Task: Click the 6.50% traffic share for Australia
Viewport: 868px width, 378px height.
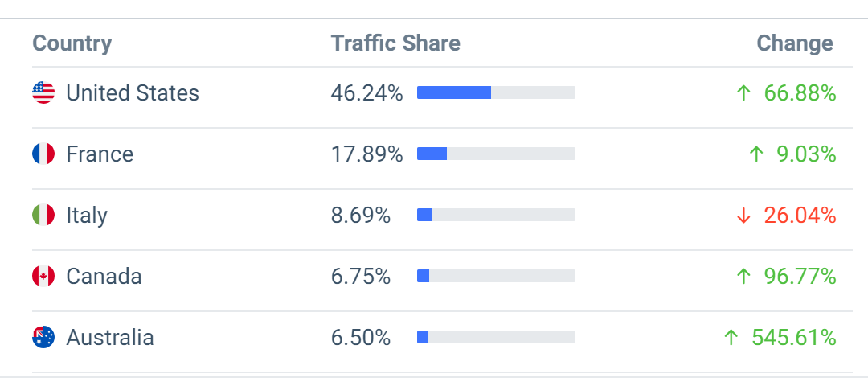Action: [361, 338]
